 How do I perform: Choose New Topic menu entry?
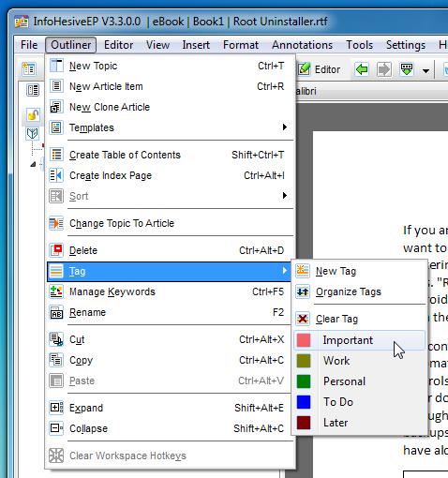point(171,66)
